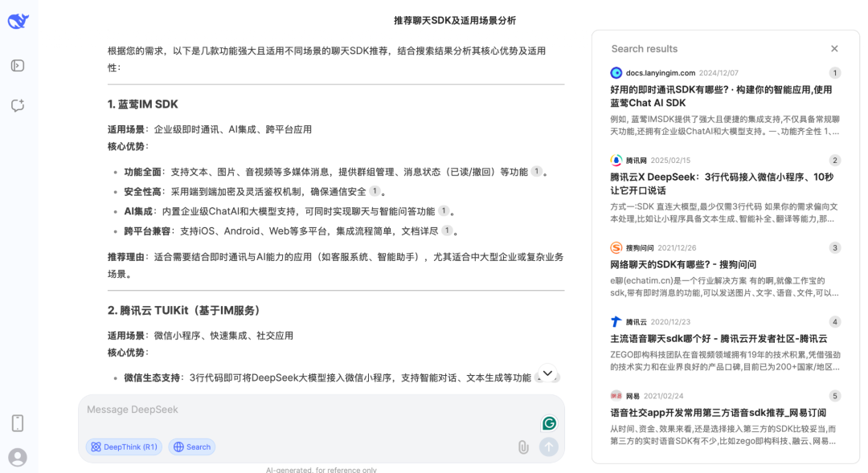Jump to bottom with down-chevron button
This screenshot has width=868, height=473.
click(x=547, y=373)
